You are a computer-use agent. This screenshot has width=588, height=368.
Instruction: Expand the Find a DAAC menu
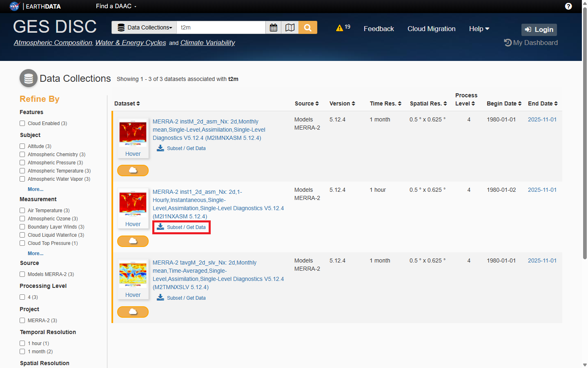pyautogui.click(x=116, y=6)
